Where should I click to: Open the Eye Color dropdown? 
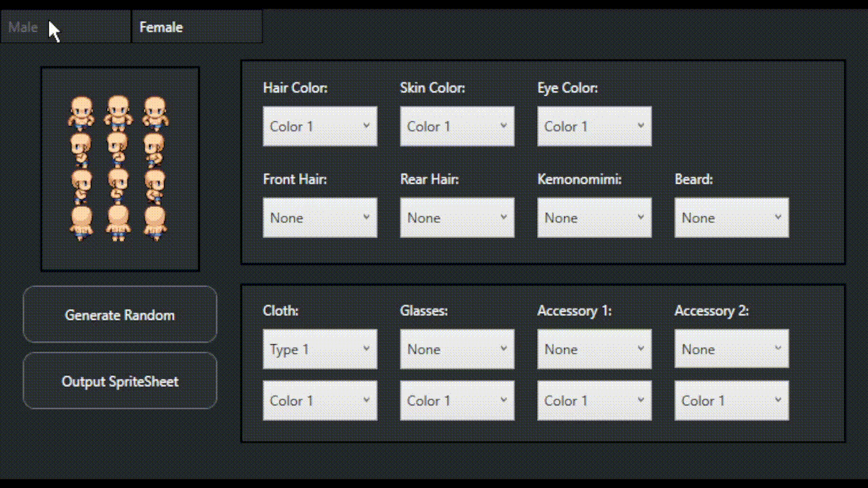point(594,126)
